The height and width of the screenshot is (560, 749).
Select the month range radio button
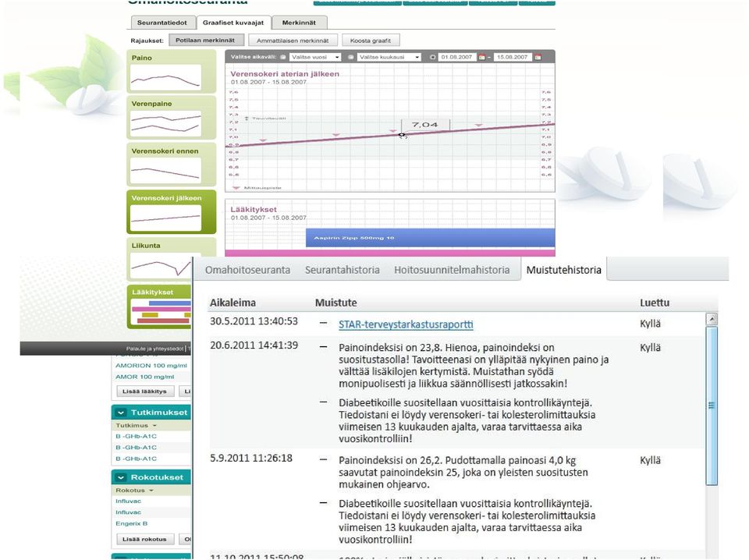coord(350,57)
